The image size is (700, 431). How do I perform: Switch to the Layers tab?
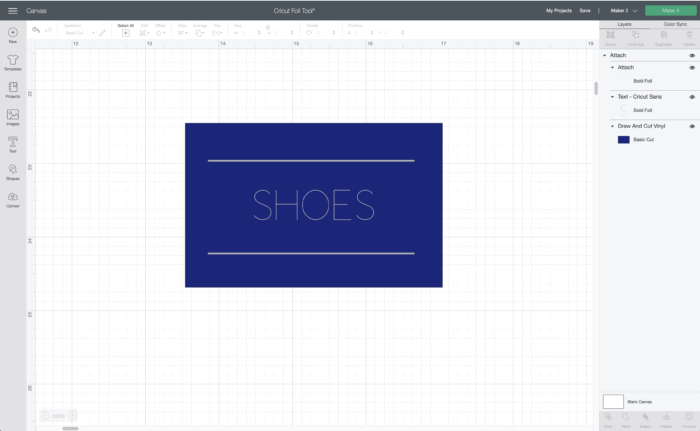624,23
